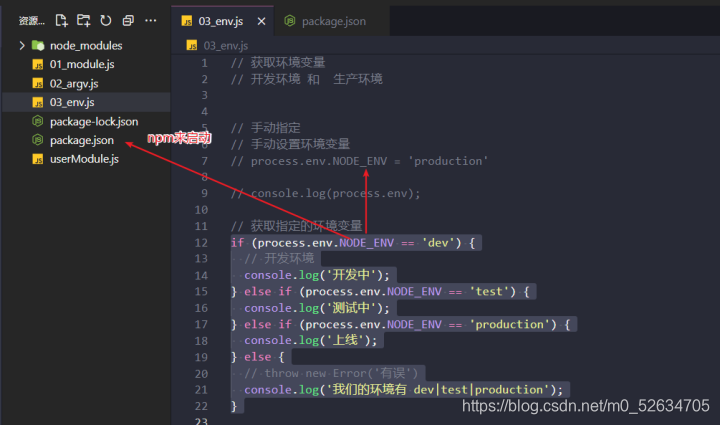Click the '// 手动指定' comment line
This screenshot has height=425, width=720.
tap(266, 128)
